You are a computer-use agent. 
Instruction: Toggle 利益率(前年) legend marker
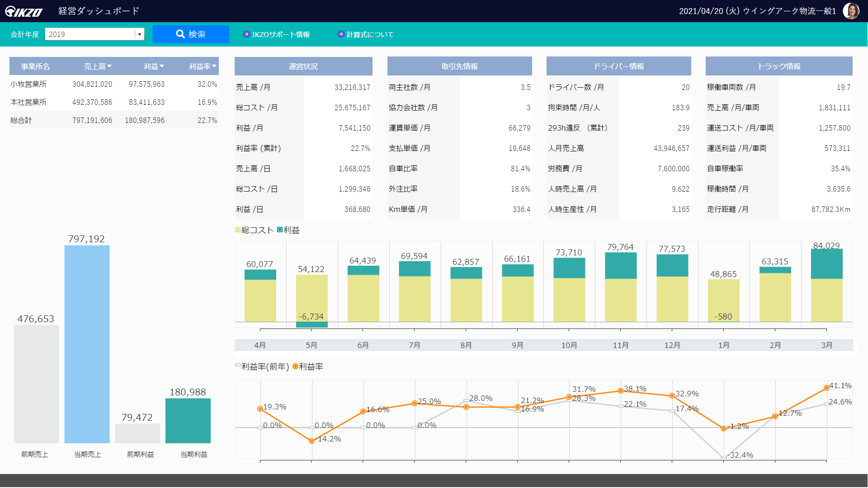coord(238,366)
